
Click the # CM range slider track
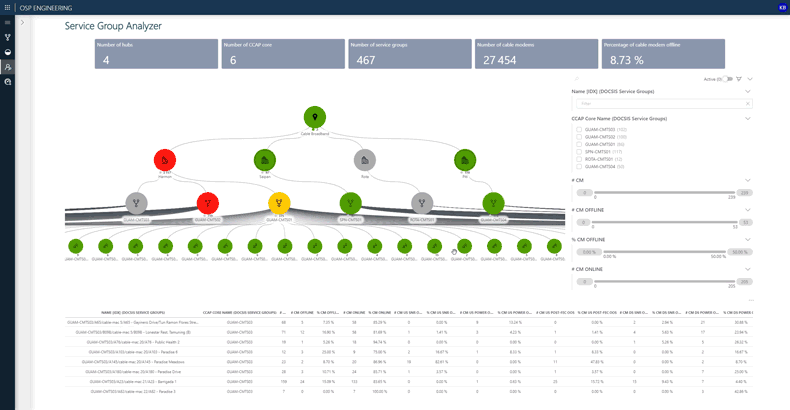665,192
